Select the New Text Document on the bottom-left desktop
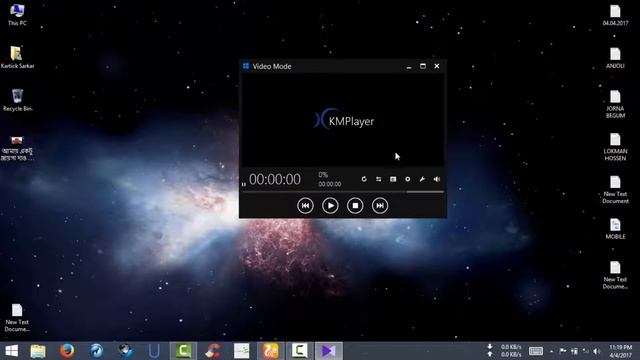Screen dimensions: 640x360 (x=17, y=318)
